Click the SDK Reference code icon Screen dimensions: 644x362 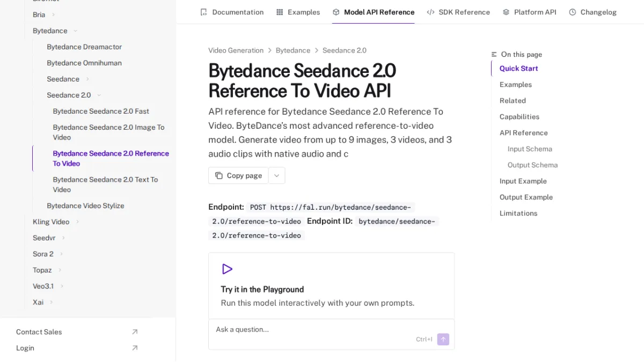[430, 12]
